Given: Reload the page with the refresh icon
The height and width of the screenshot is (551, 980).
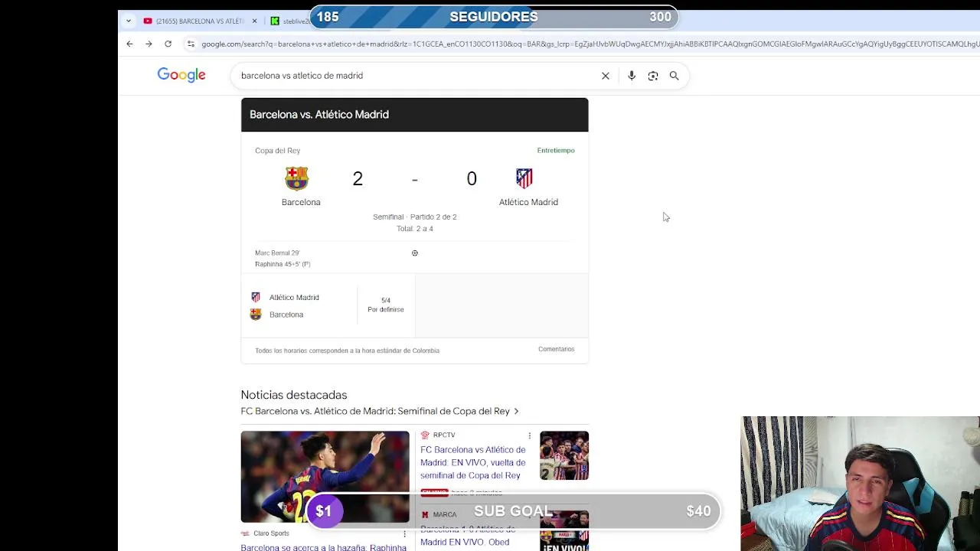Looking at the screenshot, I should coord(168,44).
